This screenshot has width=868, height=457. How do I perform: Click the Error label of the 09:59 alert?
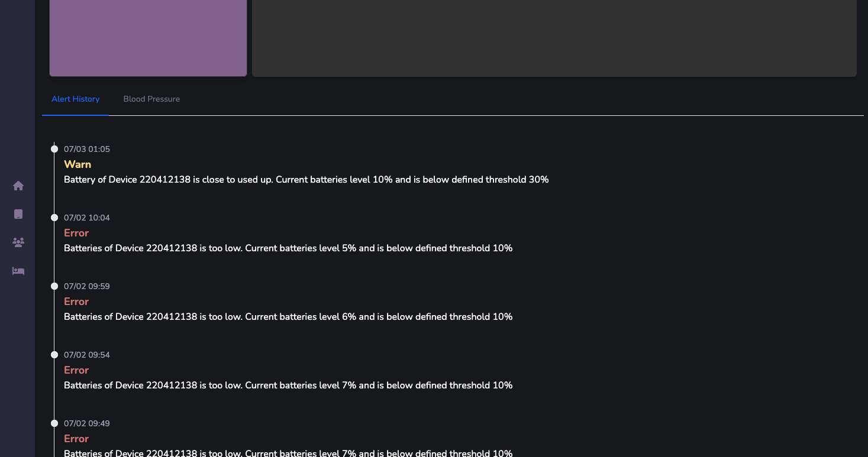click(x=76, y=302)
